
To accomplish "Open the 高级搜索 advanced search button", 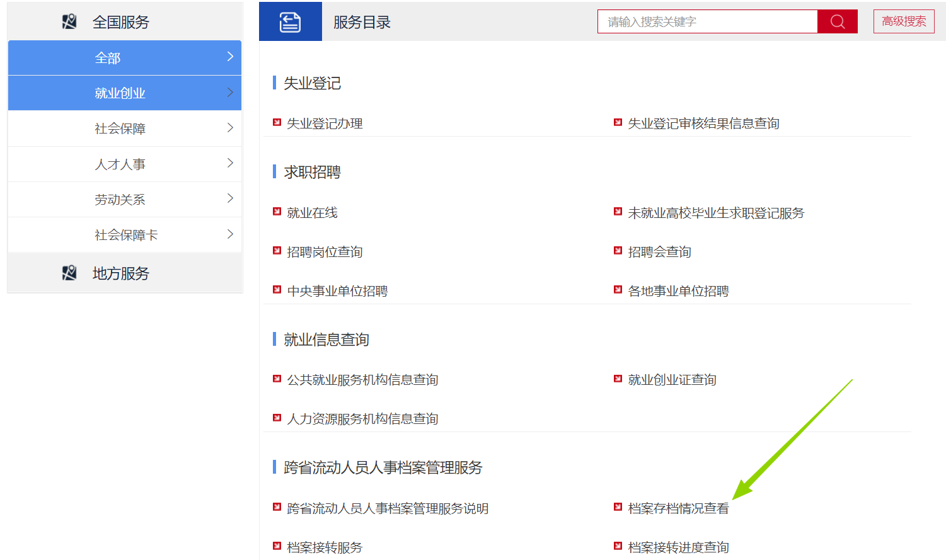I will 904,21.
